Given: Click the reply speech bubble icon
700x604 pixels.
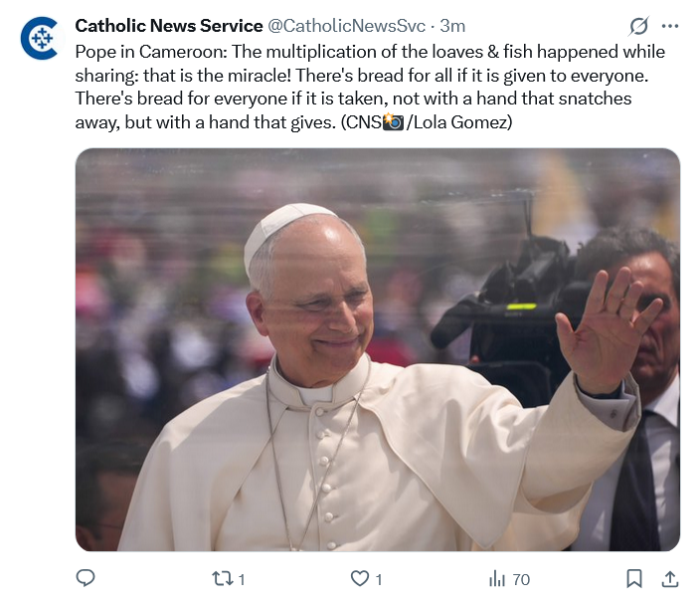Looking at the screenshot, I should [x=87, y=578].
